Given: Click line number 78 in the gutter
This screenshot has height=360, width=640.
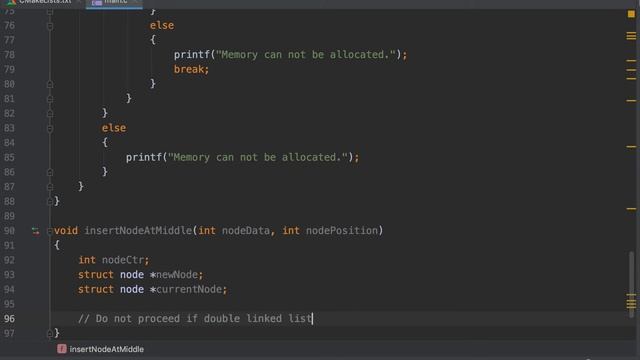Looking at the screenshot, I should pyautogui.click(x=9, y=55).
